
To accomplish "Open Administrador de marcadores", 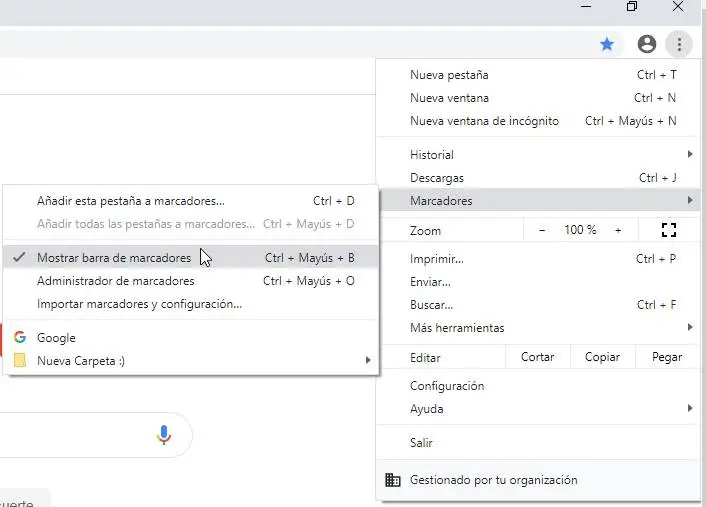I will coord(115,281).
